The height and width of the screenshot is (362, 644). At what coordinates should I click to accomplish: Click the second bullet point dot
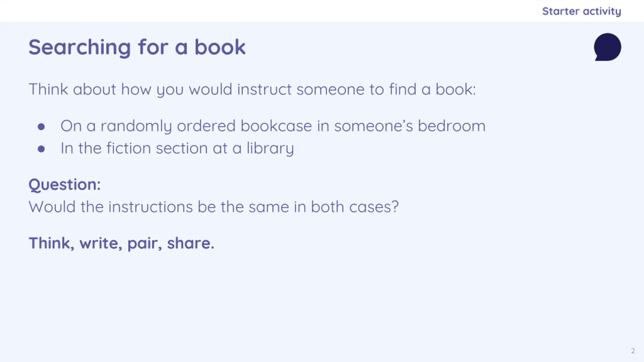(41, 149)
